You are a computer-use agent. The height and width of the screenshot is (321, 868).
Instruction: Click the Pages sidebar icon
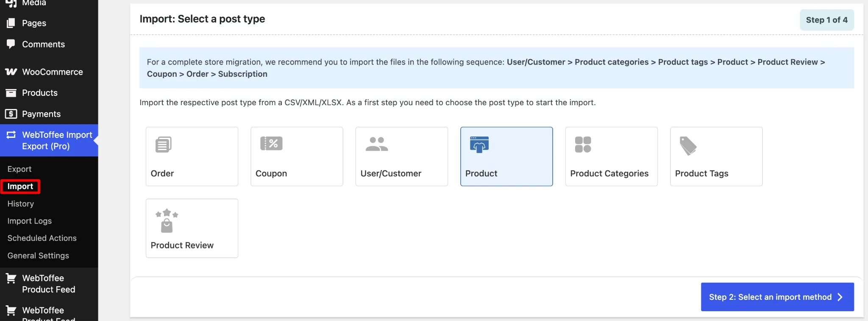pyautogui.click(x=11, y=23)
